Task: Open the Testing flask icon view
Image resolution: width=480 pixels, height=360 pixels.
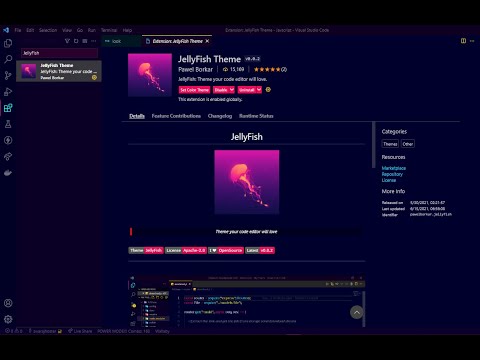Action: [x=8, y=124]
